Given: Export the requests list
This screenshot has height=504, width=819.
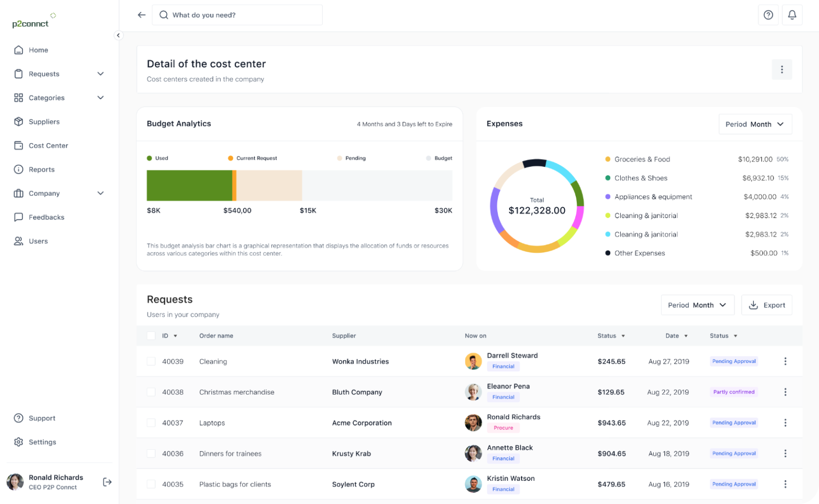Looking at the screenshot, I should click(x=767, y=305).
